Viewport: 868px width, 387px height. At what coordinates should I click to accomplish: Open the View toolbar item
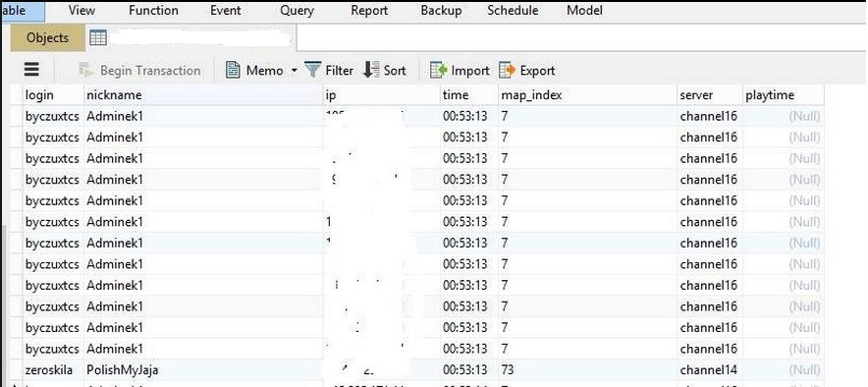(x=81, y=10)
